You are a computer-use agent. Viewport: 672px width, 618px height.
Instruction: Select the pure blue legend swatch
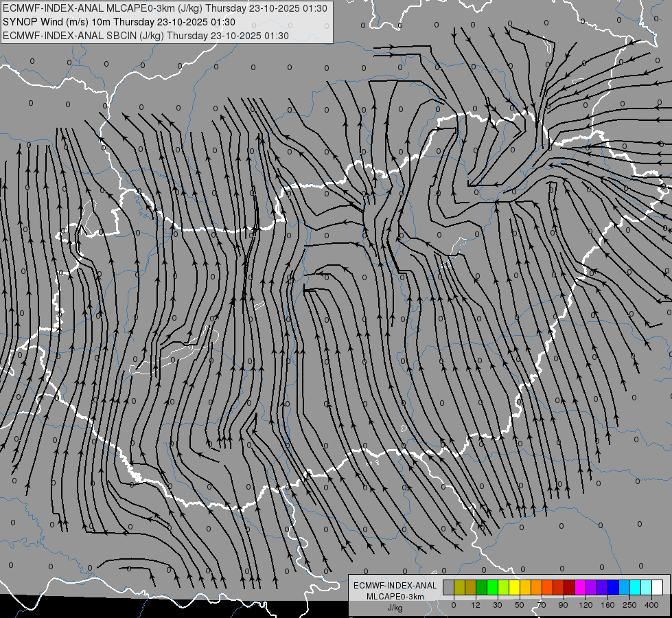613,587
